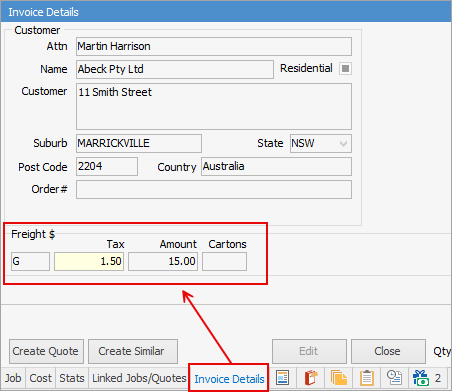This screenshot has width=452, height=392.
Task: Open the form layout tab icon
Action: click(x=282, y=378)
